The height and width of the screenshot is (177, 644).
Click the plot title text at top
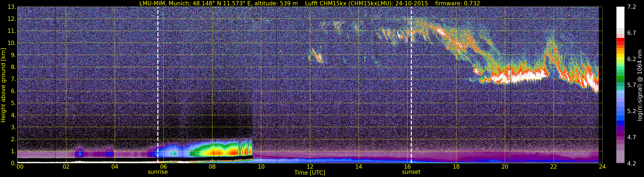(x=309, y=3)
